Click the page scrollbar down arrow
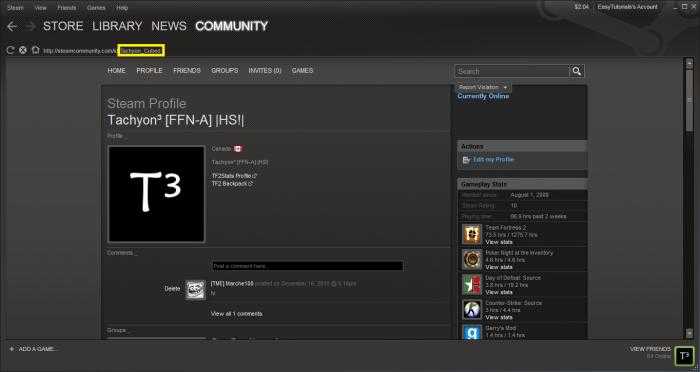This screenshot has width=700, height=372. (689, 333)
